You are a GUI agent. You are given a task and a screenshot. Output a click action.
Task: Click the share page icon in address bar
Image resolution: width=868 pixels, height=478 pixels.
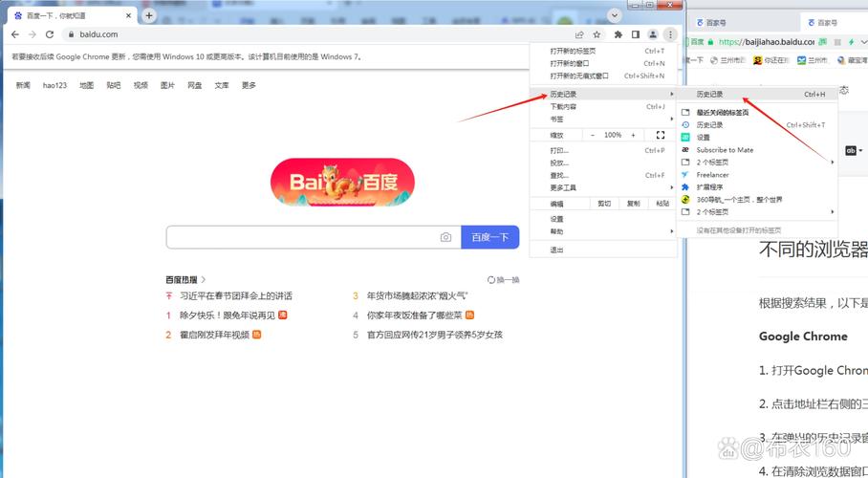pyautogui.click(x=579, y=34)
